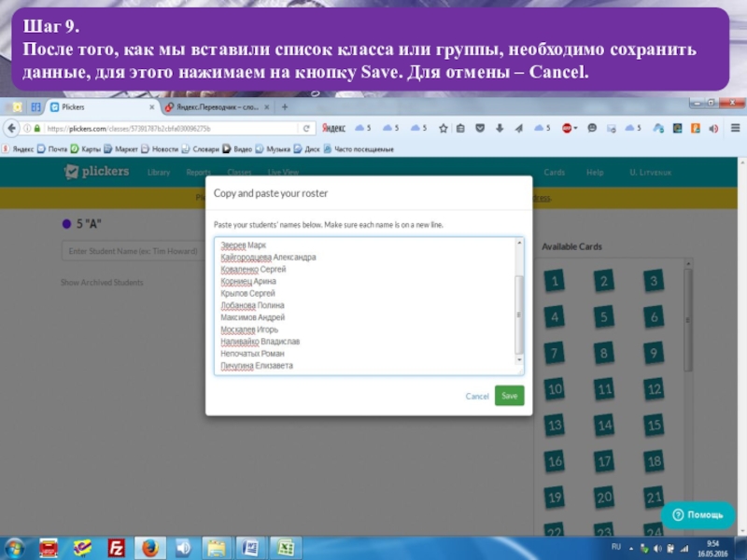Open the Маркет bookmark
The height and width of the screenshot is (560, 747).
click(121, 149)
